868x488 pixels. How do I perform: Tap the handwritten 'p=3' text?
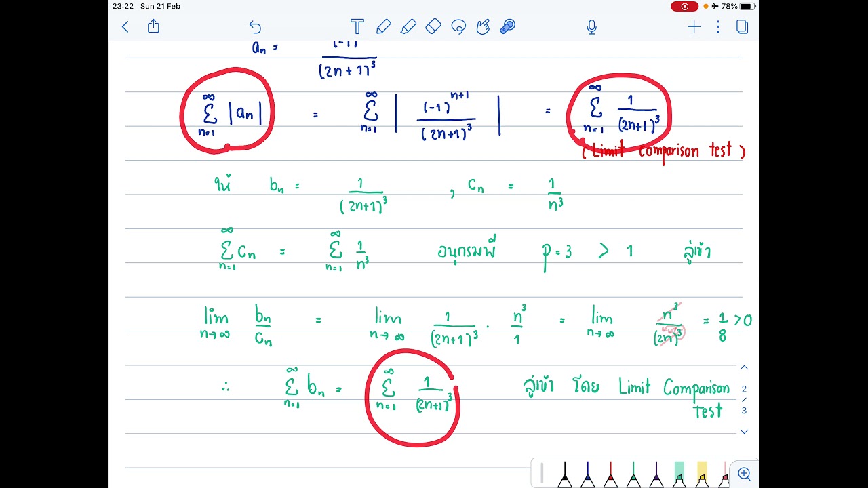[x=556, y=253]
